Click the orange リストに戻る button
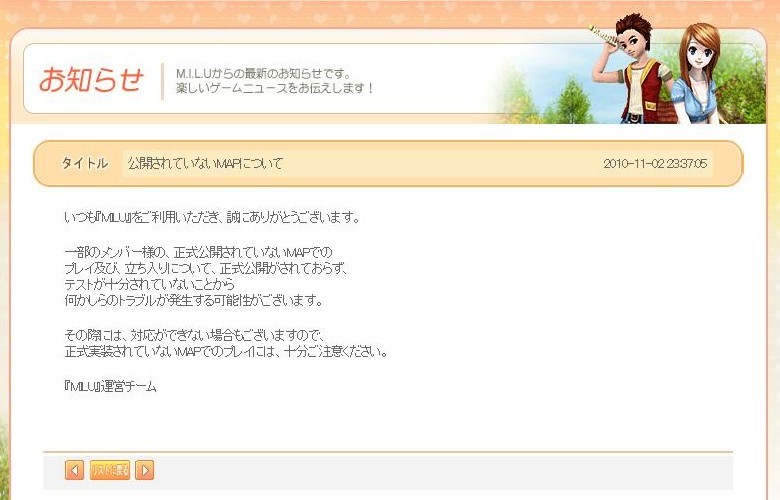Screen dimensions: 780x500 point(110,470)
